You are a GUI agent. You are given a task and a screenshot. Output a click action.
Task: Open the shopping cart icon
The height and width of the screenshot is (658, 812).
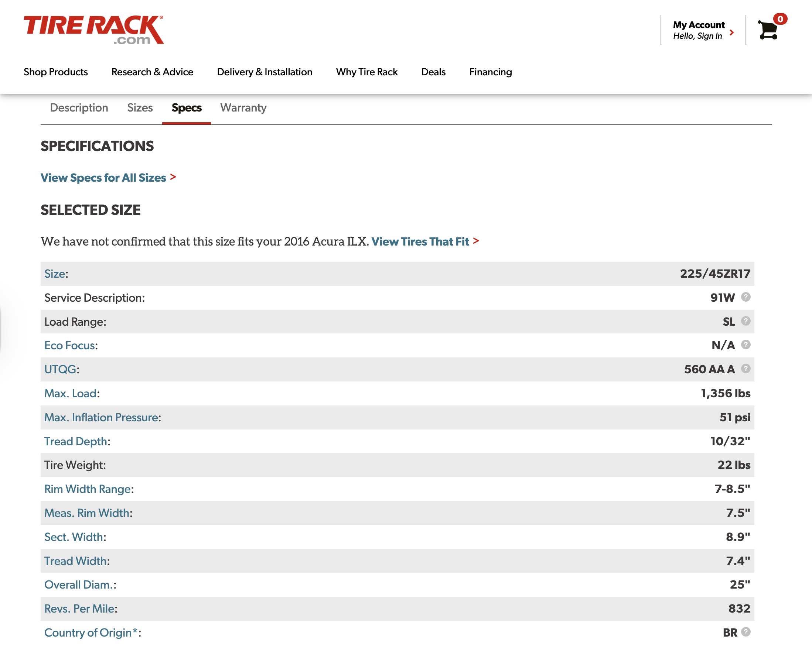pyautogui.click(x=767, y=31)
